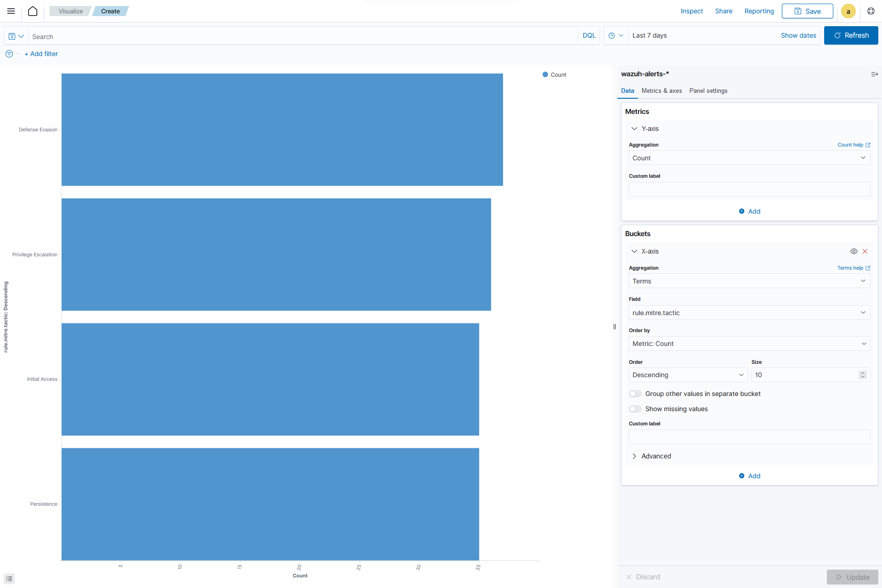The width and height of the screenshot is (882, 588).
Task: Collapse the X-axis bucket section
Action: click(634, 251)
